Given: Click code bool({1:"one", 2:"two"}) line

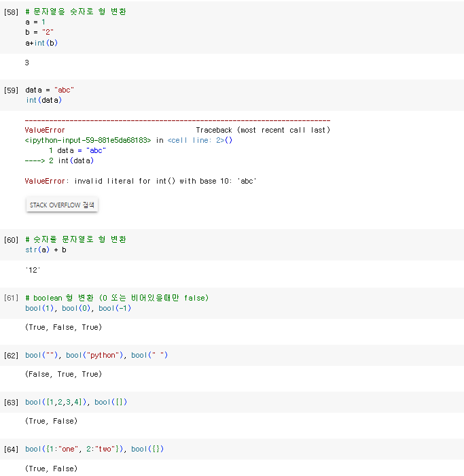Looking at the screenshot, I should tap(94, 449).
